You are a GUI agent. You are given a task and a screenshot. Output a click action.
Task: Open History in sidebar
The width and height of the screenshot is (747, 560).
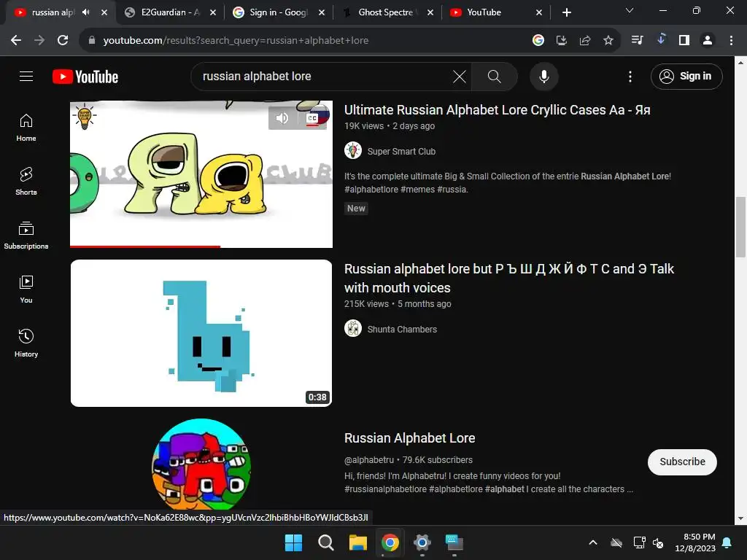26,343
